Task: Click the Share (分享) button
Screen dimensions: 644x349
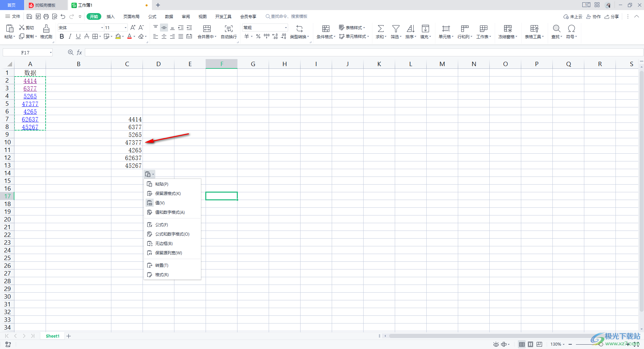Action: pyautogui.click(x=611, y=16)
